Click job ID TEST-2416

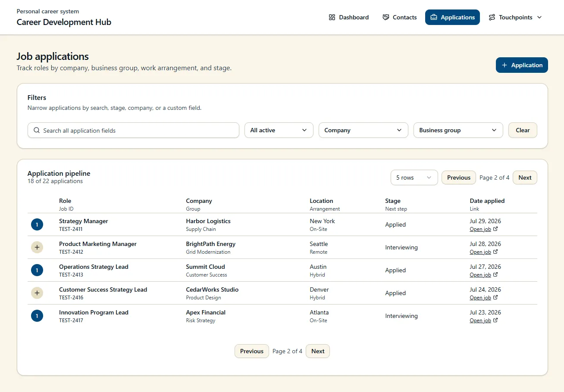(71, 298)
